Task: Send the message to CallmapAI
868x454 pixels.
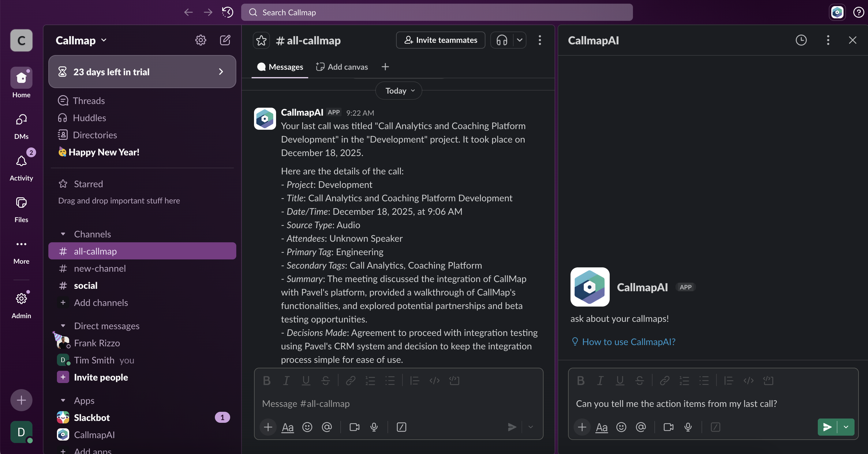Action: pos(827,427)
